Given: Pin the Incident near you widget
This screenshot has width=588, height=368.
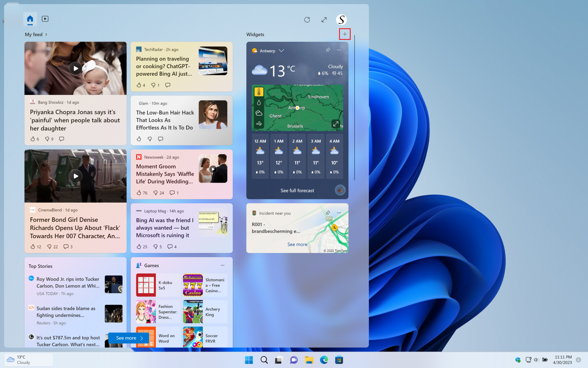Looking at the screenshot, I should pos(328,213).
